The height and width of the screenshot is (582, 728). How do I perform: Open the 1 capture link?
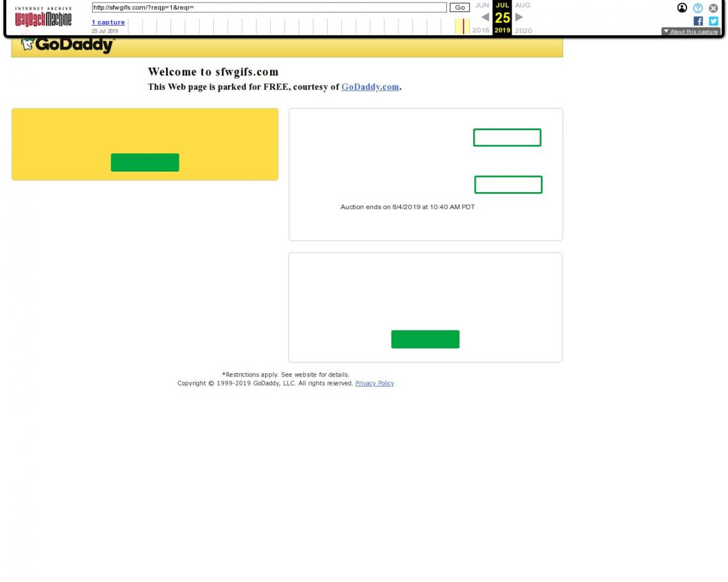point(108,22)
